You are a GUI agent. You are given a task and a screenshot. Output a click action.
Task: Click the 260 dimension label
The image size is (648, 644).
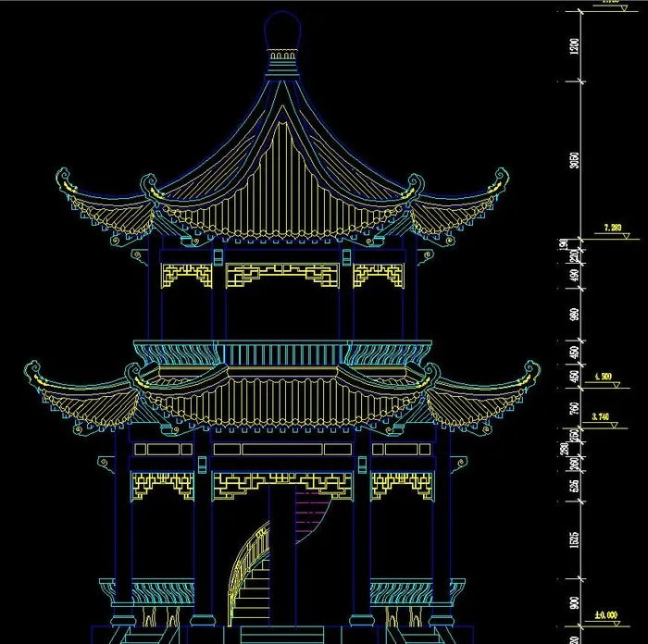click(575, 464)
